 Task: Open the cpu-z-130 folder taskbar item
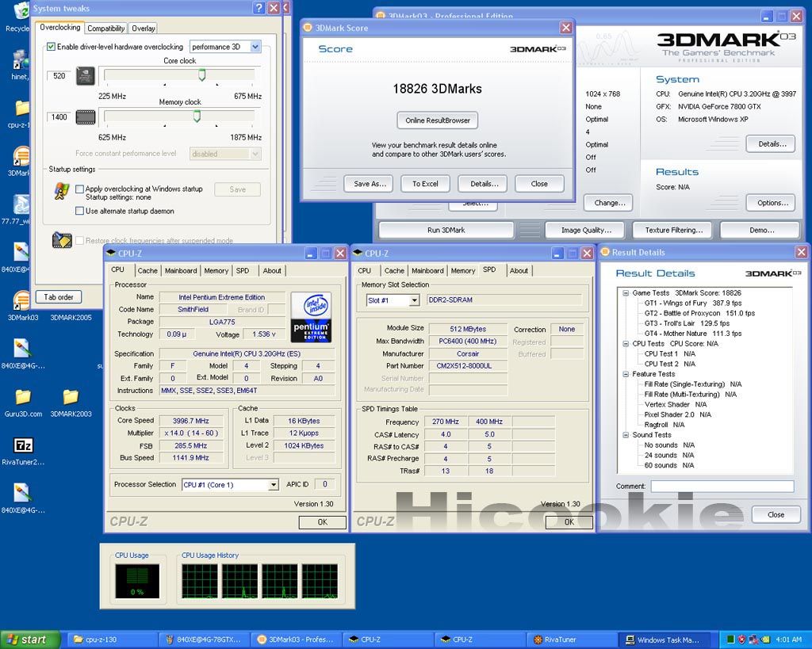point(112,639)
